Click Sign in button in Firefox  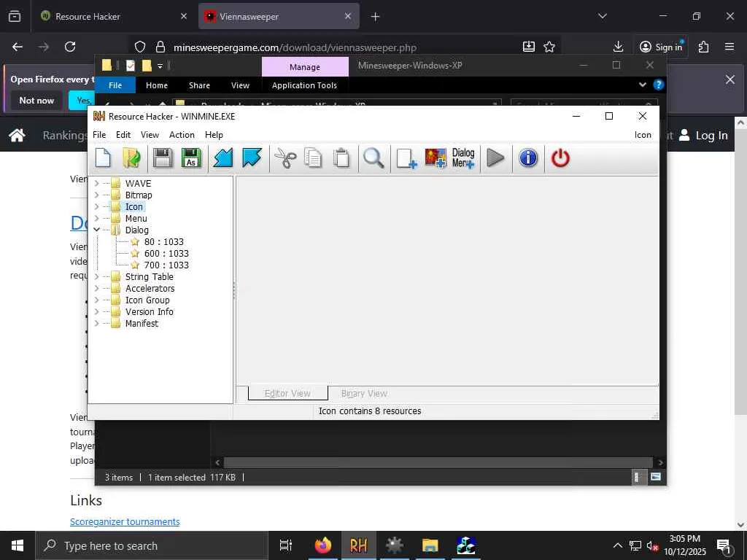pos(661,47)
